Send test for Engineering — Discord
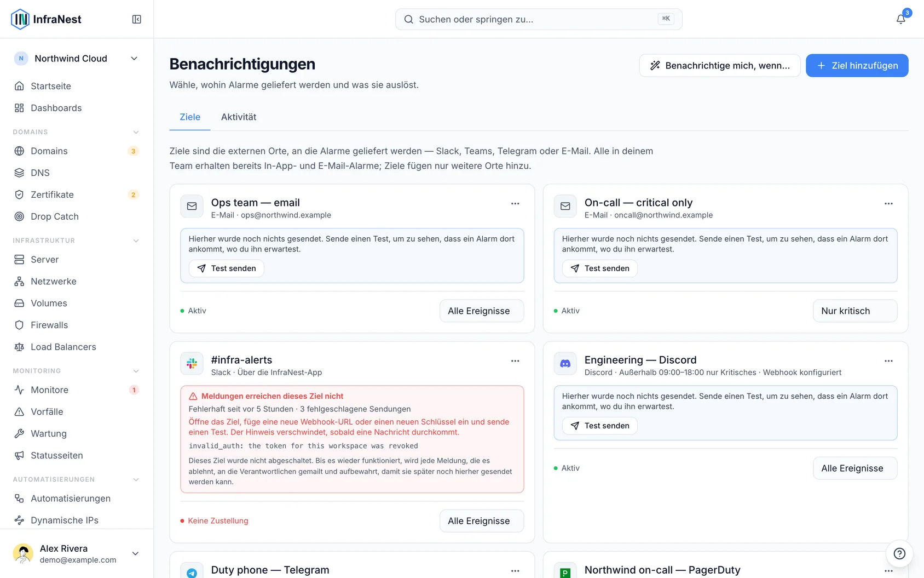This screenshot has width=924, height=578. (600, 426)
